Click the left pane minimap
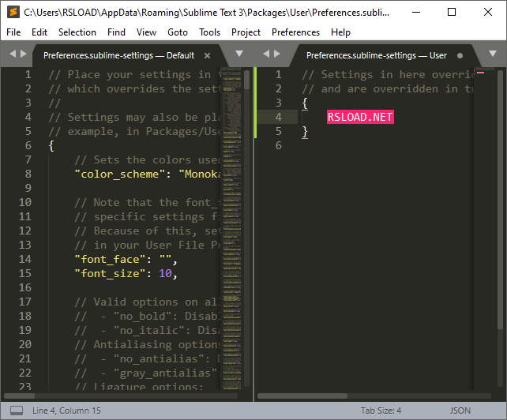This screenshot has width=507, height=420. point(232,228)
